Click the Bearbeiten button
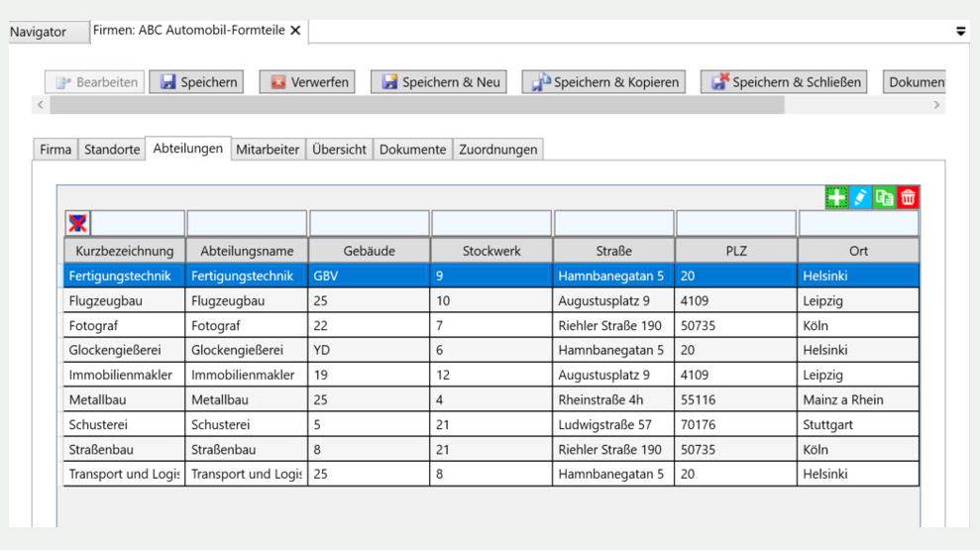The width and height of the screenshot is (980, 552). pos(94,82)
